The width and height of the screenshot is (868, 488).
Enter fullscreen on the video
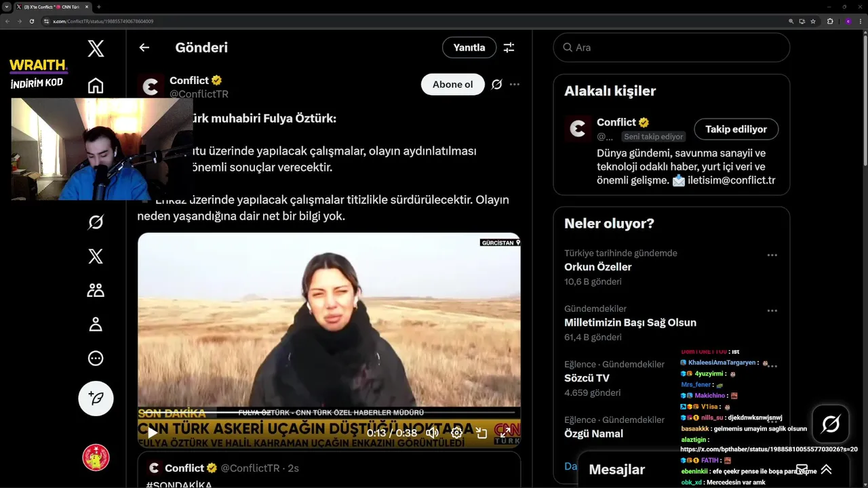point(506,432)
